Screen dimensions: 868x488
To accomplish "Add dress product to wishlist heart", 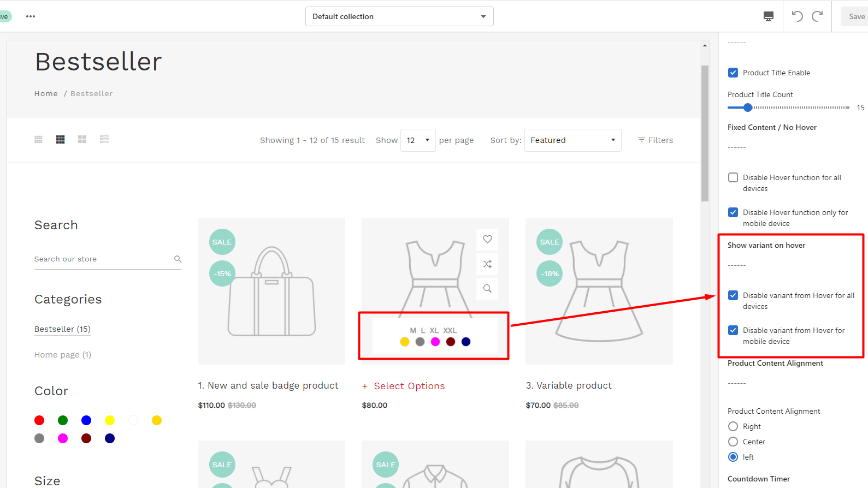I will 487,239.
